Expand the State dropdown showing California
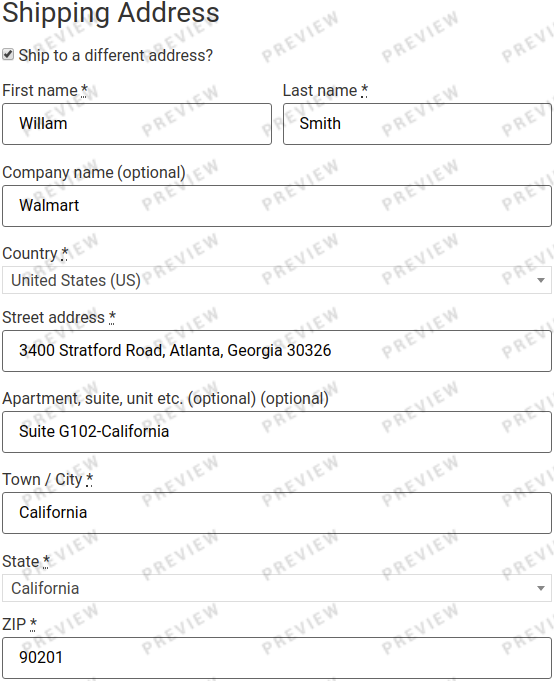554x681 pixels. tap(277, 588)
